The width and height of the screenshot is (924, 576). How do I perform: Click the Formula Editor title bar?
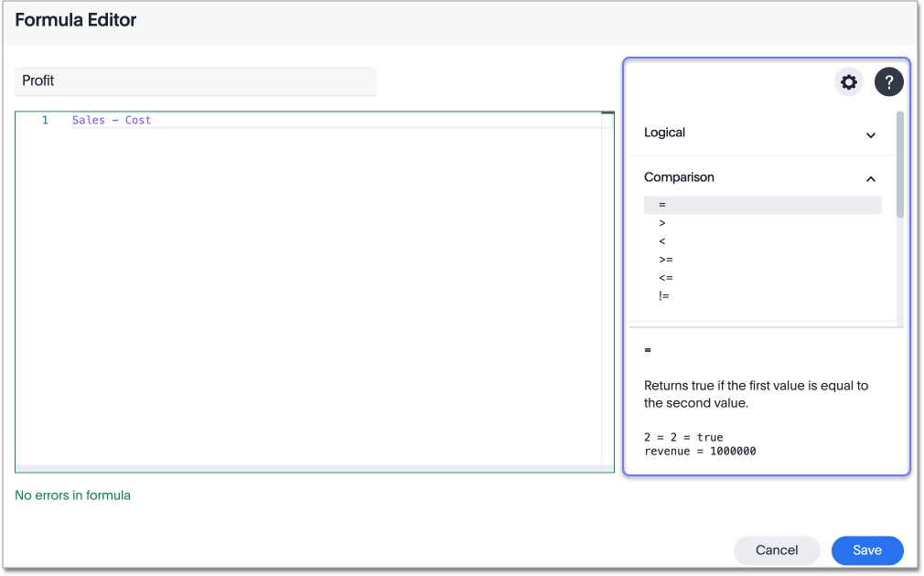76,19
